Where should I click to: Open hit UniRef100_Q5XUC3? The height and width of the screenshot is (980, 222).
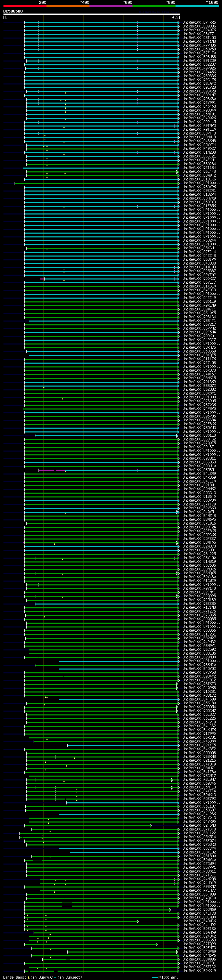(199, 371)
